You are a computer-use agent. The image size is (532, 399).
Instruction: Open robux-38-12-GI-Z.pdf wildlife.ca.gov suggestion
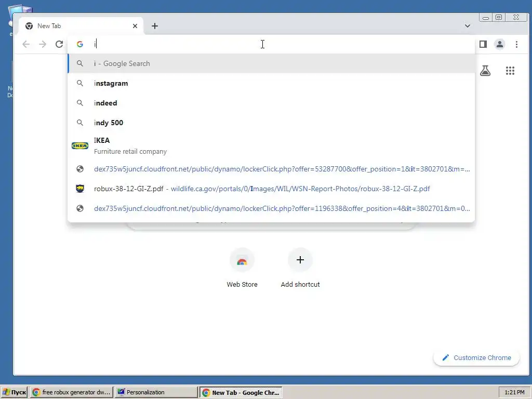271,189
